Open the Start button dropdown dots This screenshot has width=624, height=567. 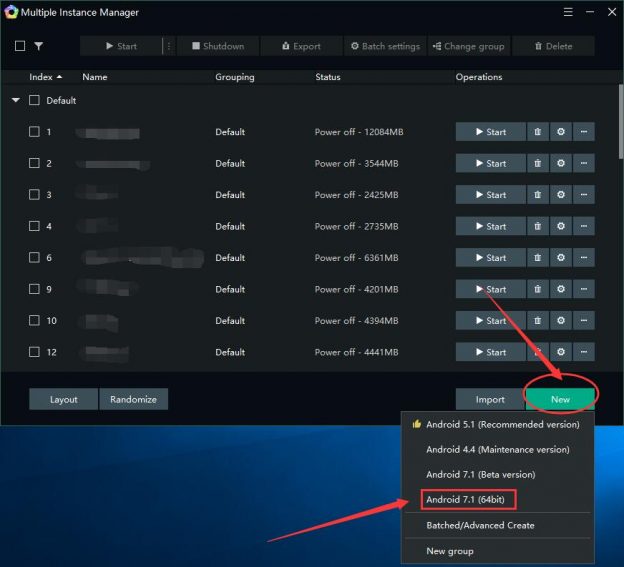pos(168,46)
